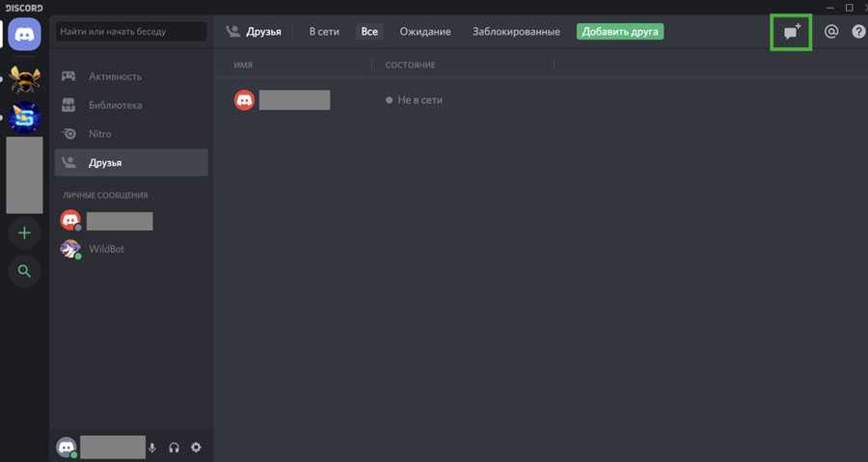Click the Nitro icon in sidebar
Image resolution: width=868 pixels, height=462 pixels.
point(68,133)
